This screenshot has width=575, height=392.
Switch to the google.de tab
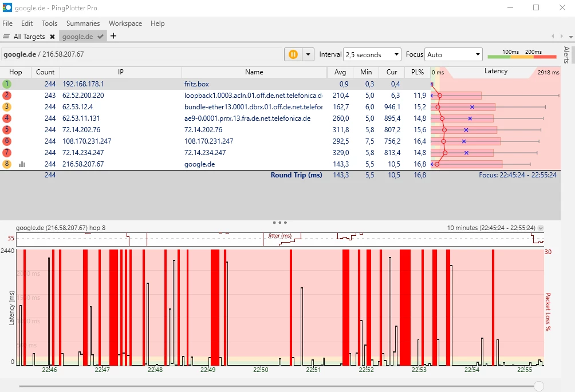coord(77,37)
